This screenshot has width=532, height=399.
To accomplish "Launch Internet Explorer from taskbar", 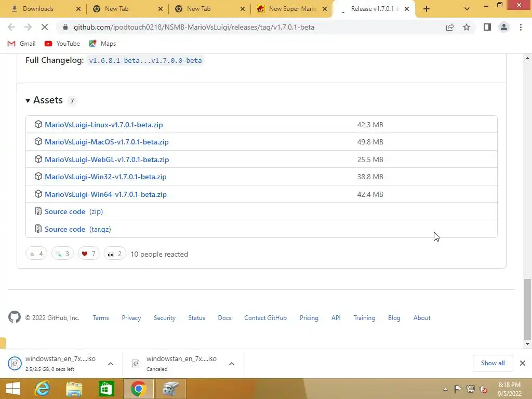I will pos(43,389).
